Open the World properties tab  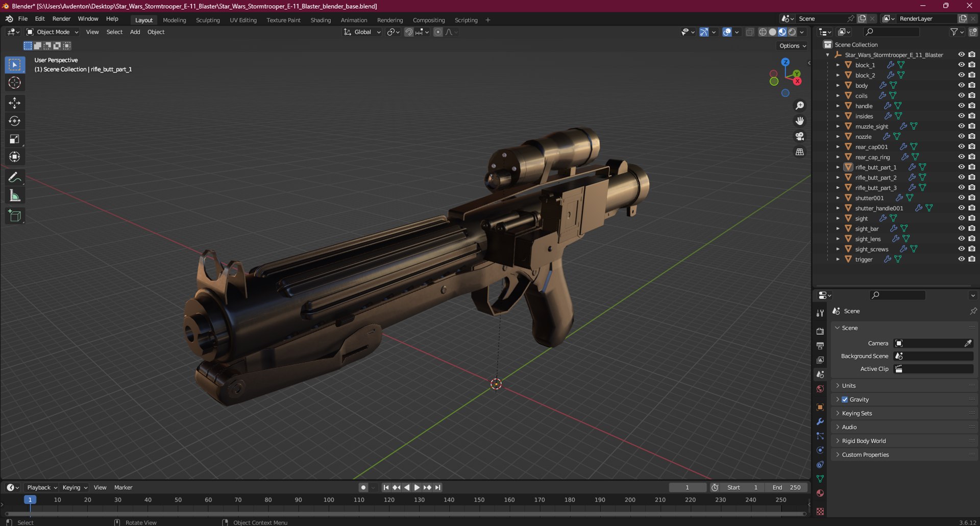pos(820,389)
